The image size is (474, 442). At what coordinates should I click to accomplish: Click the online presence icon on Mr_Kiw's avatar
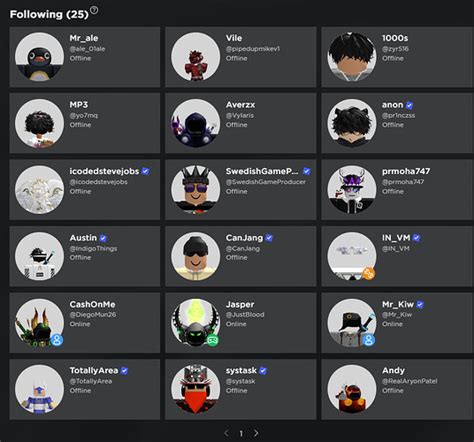369,340
